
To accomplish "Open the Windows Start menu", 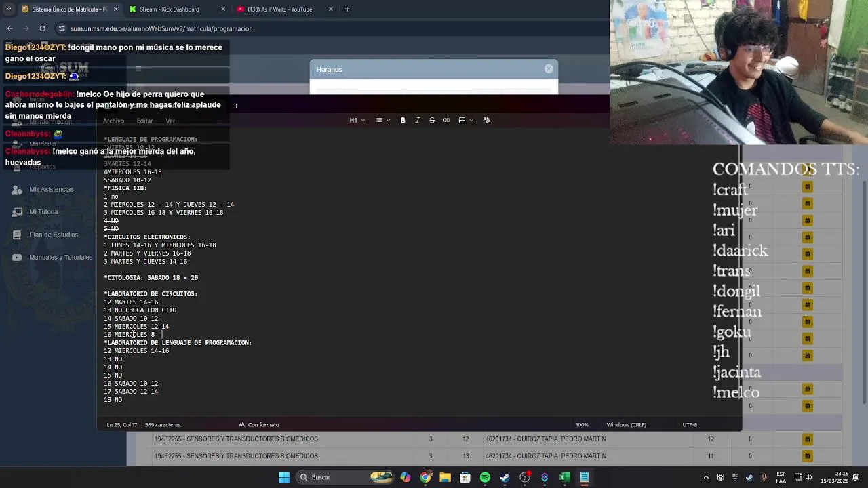I will (x=284, y=477).
